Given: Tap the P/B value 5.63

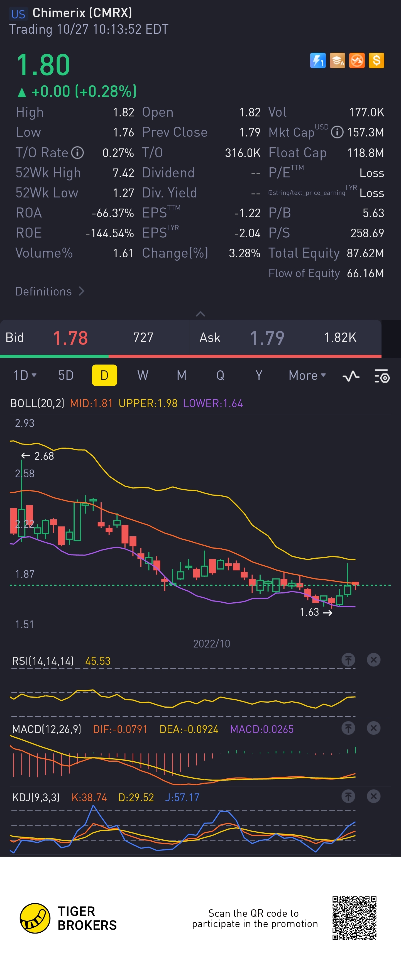Looking at the screenshot, I should pyautogui.click(x=373, y=213).
